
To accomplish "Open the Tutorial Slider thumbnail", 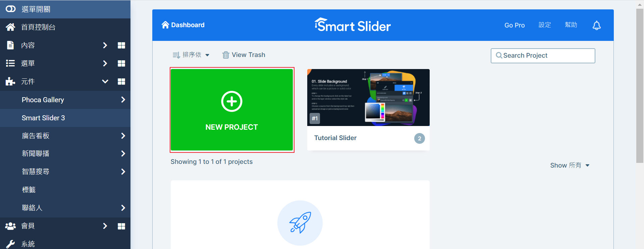I will (x=368, y=98).
